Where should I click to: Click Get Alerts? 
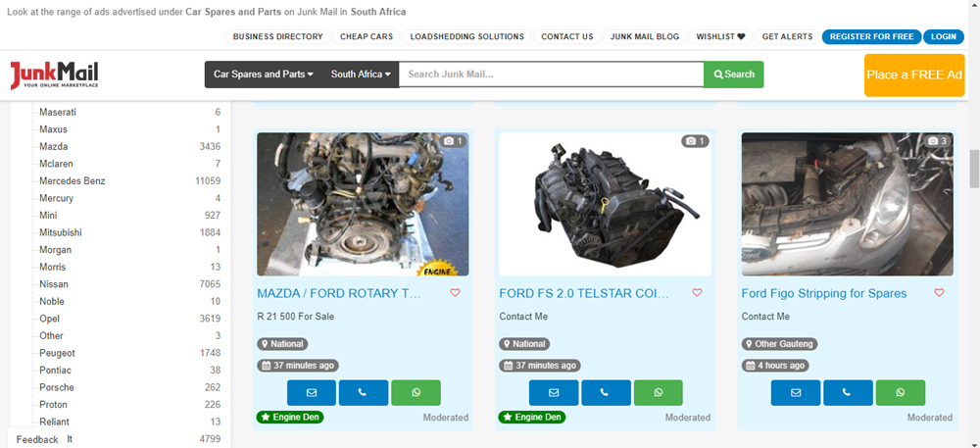tap(788, 37)
